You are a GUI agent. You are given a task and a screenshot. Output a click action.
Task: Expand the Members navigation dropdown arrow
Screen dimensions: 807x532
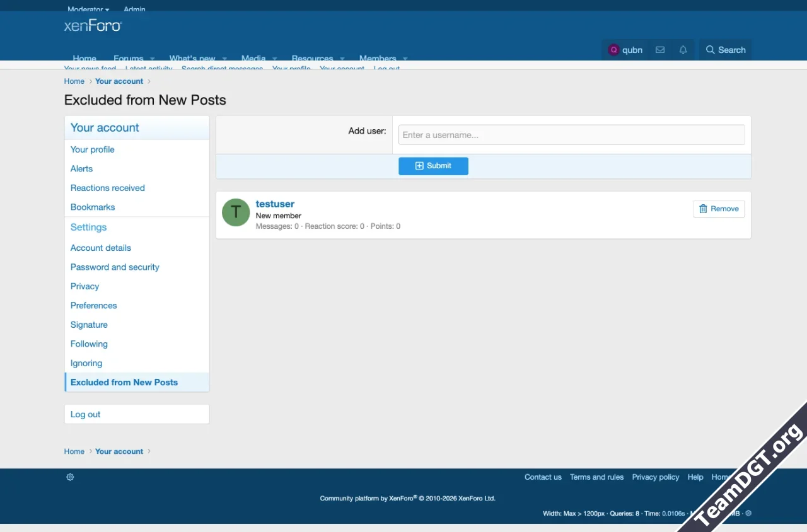click(405, 58)
